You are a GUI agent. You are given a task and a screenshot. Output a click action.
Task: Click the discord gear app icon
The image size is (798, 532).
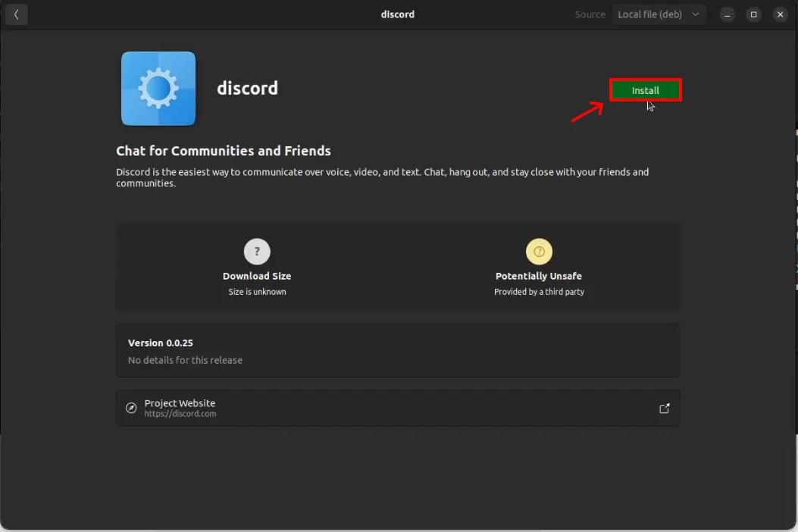158,89
